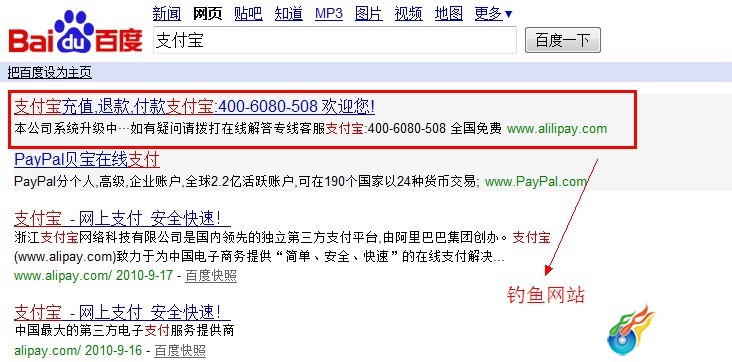The image size is (732, 362).
Task: Open the 2010-9-17 支付宝 网上支付 result
Action: (122, 218)
